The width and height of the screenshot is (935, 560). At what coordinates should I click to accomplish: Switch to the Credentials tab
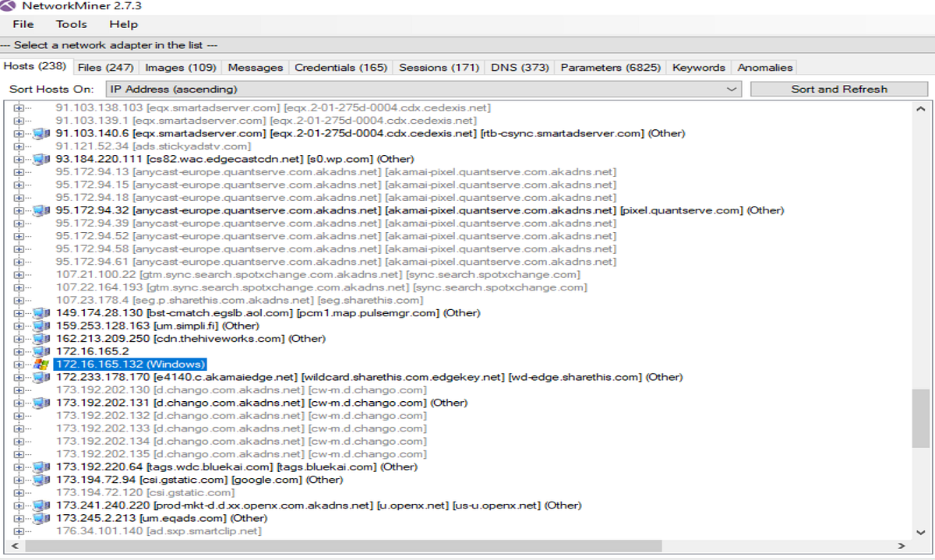click(x=340, y=67)
